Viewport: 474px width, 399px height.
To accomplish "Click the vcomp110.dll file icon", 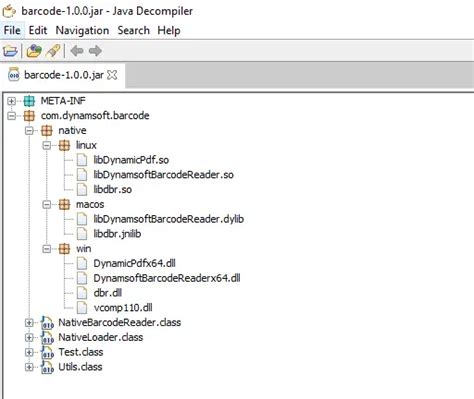I will click(x=82, y=308).
